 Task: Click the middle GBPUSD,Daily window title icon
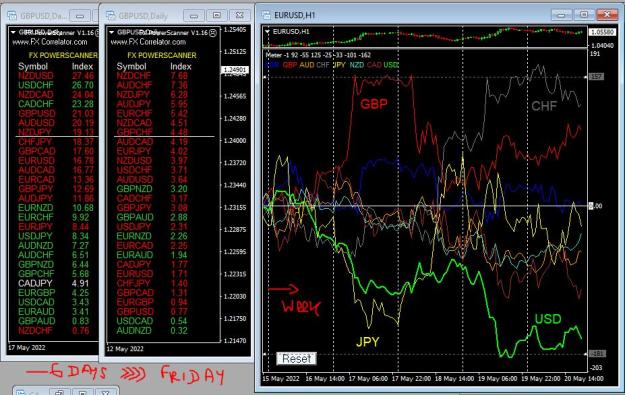110,16
